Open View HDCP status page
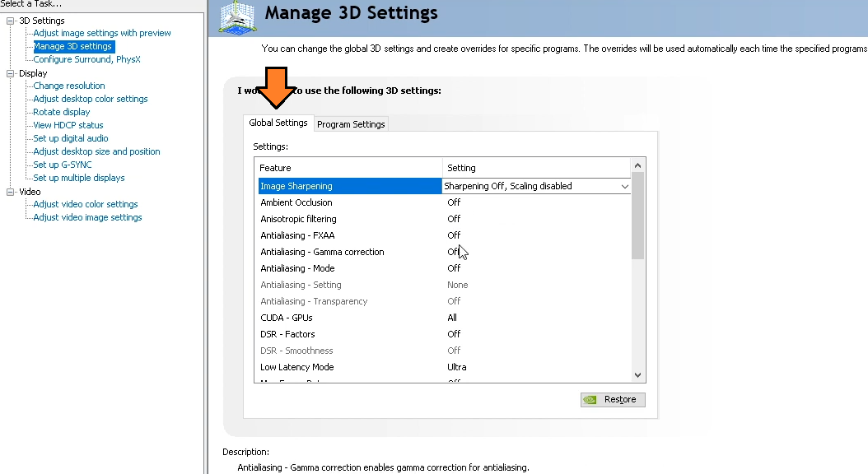Image resolution: width=868 pixels, height=474 pixels. point(68,126)
